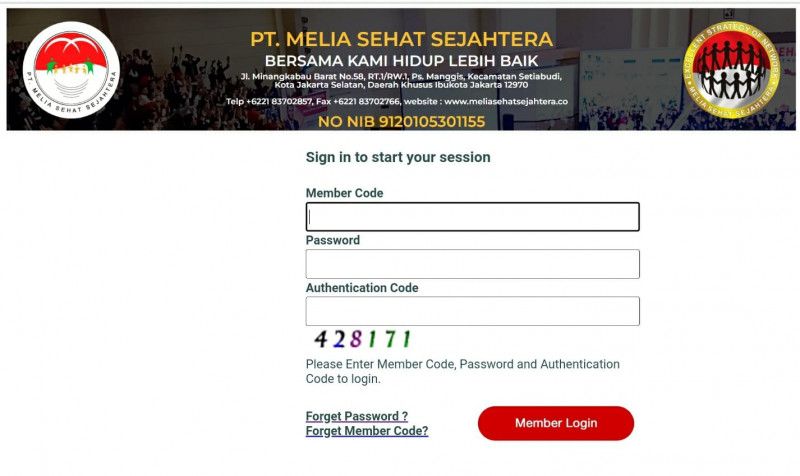Click the Sign in to start your session heading
This screenshot has width=800, height=476.
click(398, 157)
